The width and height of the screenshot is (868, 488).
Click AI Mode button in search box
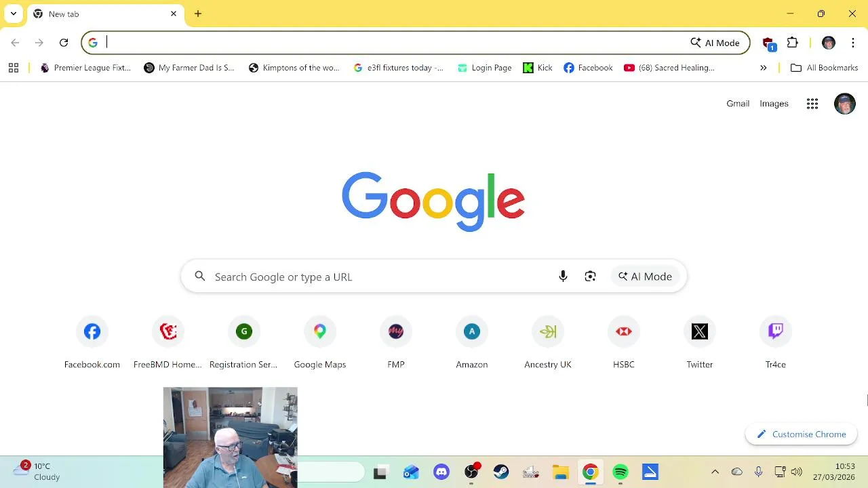(x=645, y=277)
